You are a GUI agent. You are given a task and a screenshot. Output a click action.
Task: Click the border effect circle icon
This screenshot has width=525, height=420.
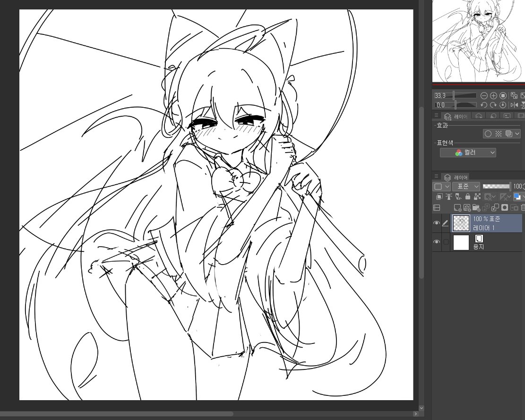(x=488, y=134)
